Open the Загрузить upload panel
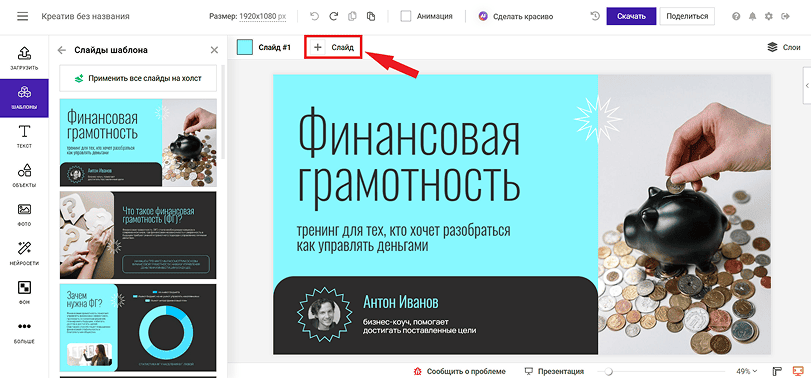The width and height of the screenshot is (811, 378). point(24,59)
